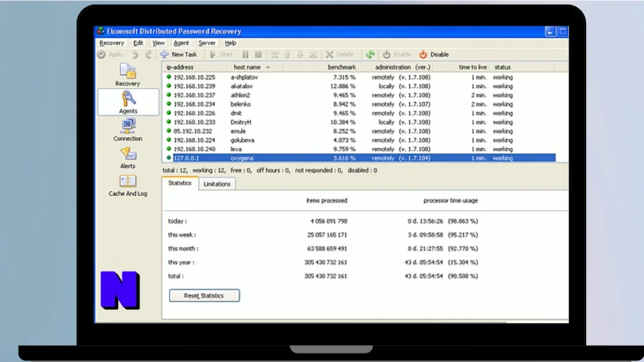Minimize the Elcomsoft window
The image size is (644, 362).
point(550,31)
